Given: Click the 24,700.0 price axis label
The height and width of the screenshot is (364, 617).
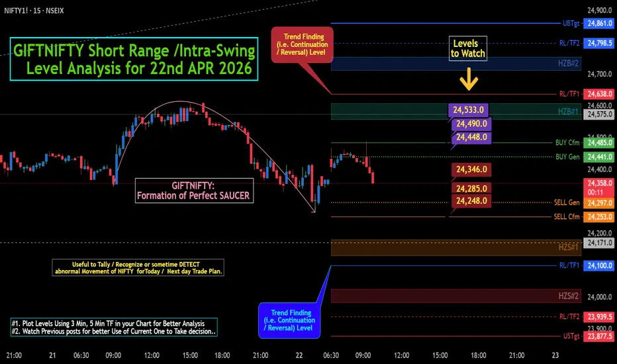Looking at the screenshot, I should 599,74.
